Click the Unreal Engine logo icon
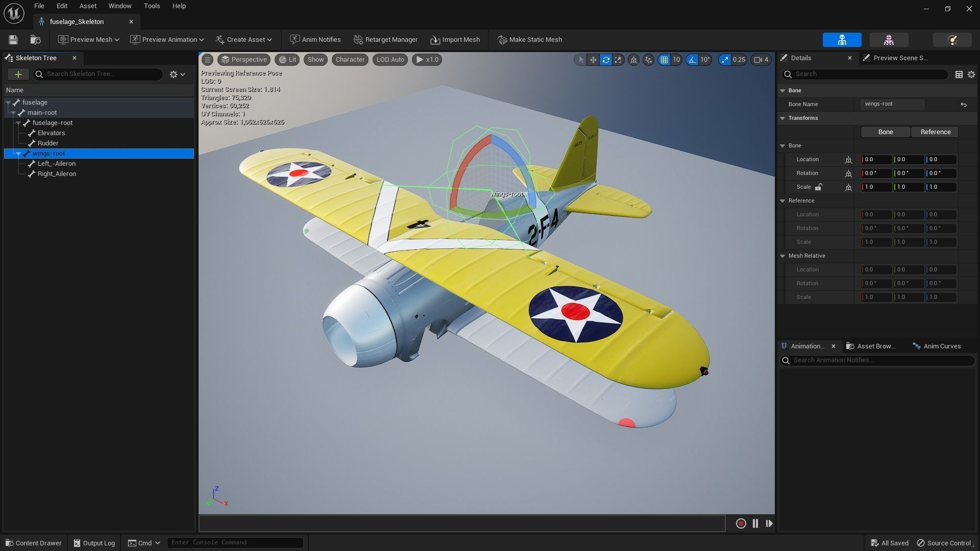Screen dimensions: 980x551 14,13
